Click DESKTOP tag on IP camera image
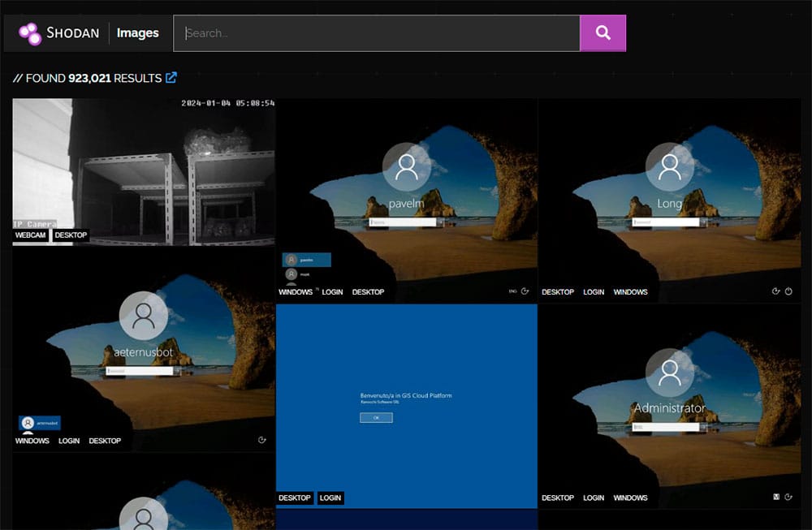Image resolution: width=812 pixels, height=530 pixels. point(71,235)
